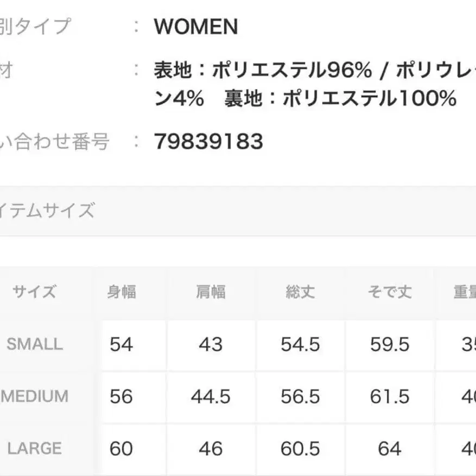The image size is (476, 476).
Task: Click MEDIUM total length value 56.5
Action: (300, 397)
